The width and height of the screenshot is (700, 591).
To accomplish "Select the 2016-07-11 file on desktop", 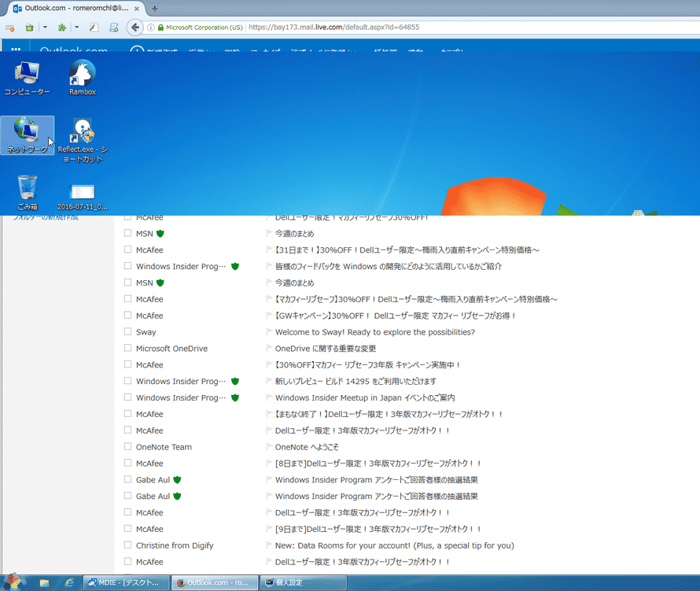I will pyautogui.click(x=83, y=197).
